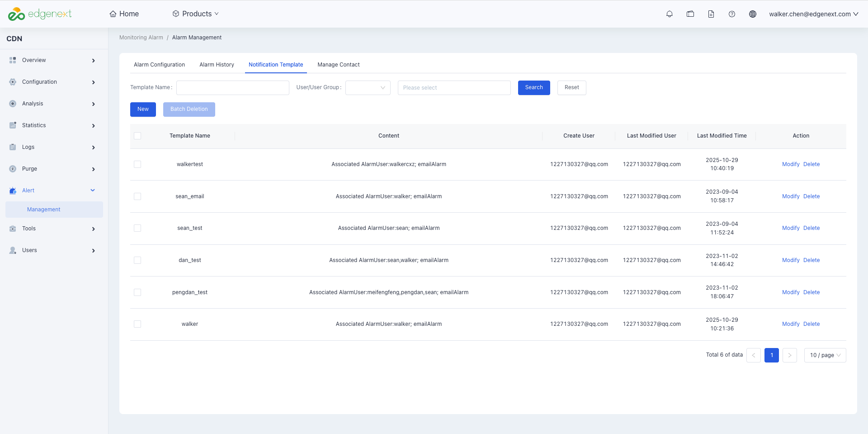Toggle the select-all header checkbox

tap(137, 136)
